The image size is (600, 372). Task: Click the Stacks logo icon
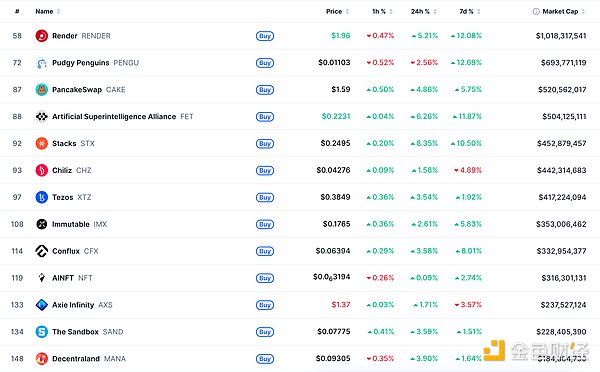41,144
